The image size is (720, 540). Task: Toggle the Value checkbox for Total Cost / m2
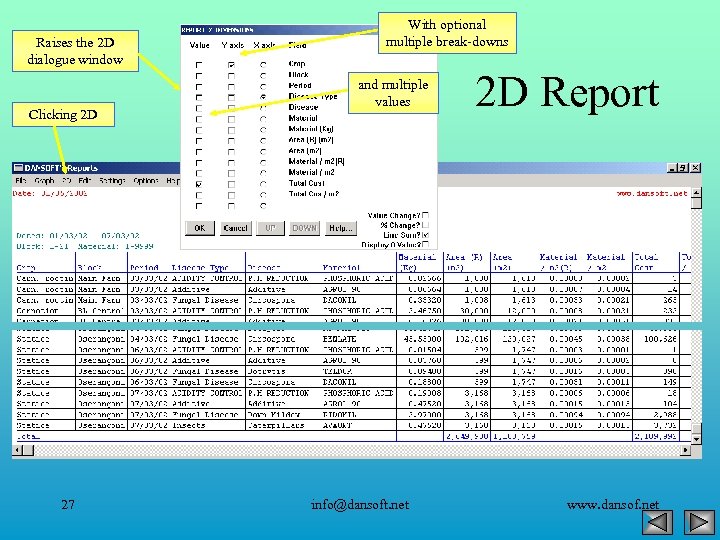(x=199, y=196)
